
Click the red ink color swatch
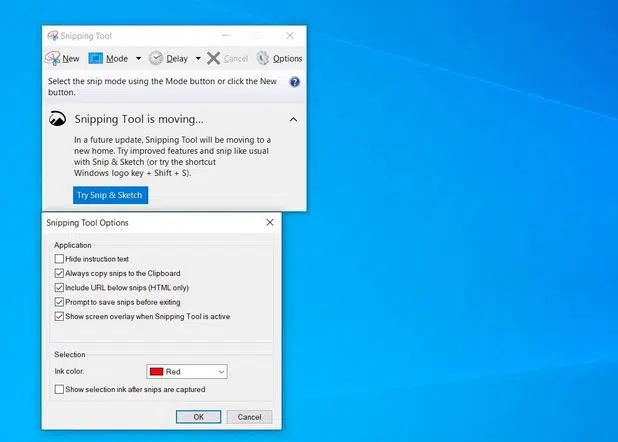click(156, 371)
